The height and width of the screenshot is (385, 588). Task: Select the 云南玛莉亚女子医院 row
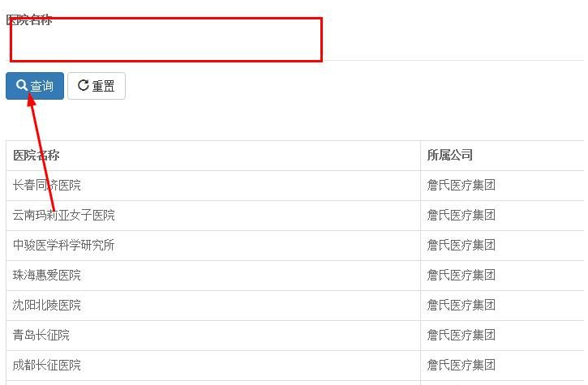64,215
